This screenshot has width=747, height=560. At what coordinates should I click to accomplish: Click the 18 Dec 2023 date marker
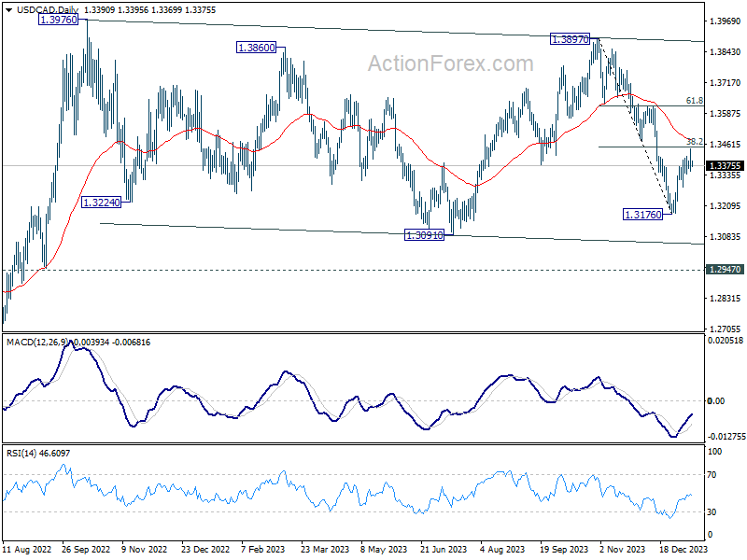(684, 549)
